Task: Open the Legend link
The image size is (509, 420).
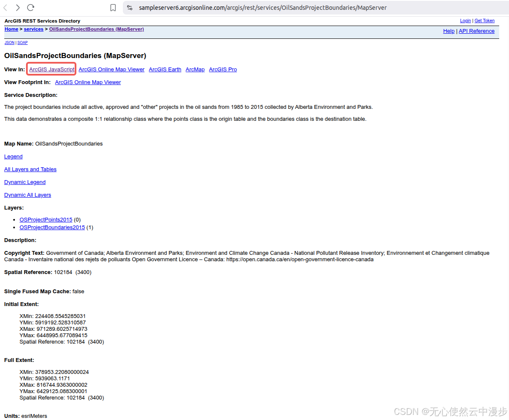Action: pos(13,157)
